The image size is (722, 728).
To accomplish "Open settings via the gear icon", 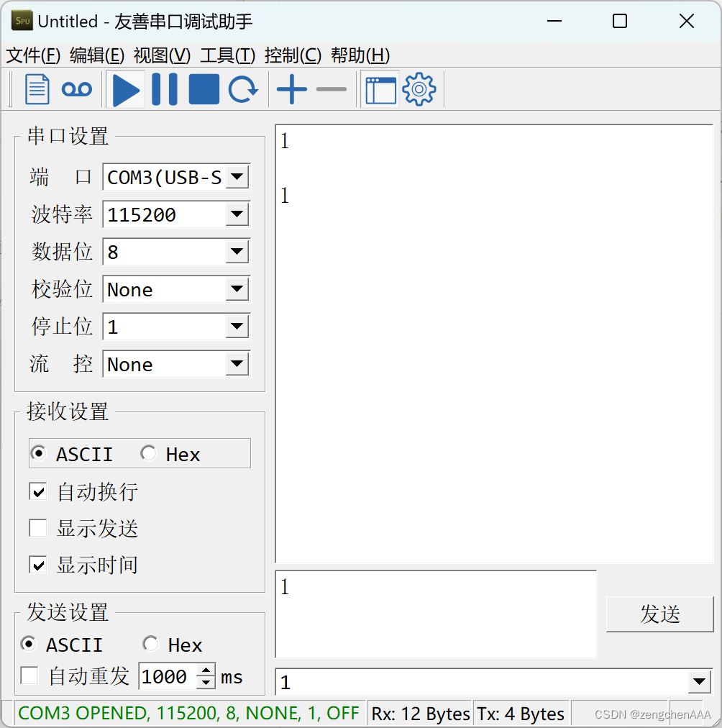I will [x=419, y=88].
